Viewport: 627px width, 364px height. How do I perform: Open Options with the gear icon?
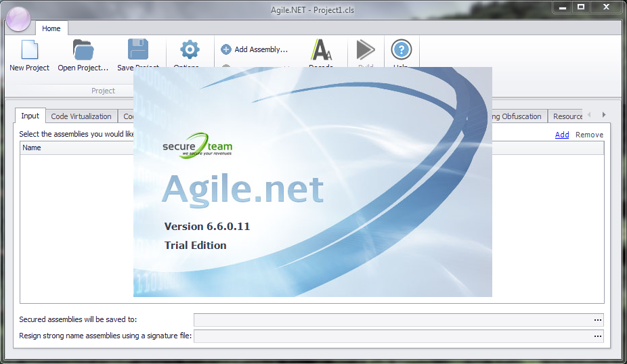coord(190,49)
